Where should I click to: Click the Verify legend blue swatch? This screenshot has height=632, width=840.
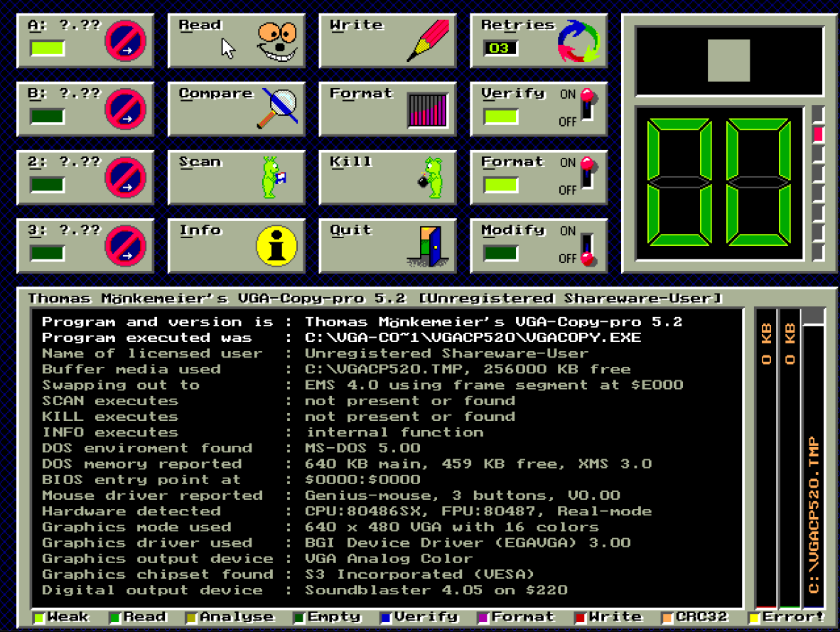click(x=386, y=618)
